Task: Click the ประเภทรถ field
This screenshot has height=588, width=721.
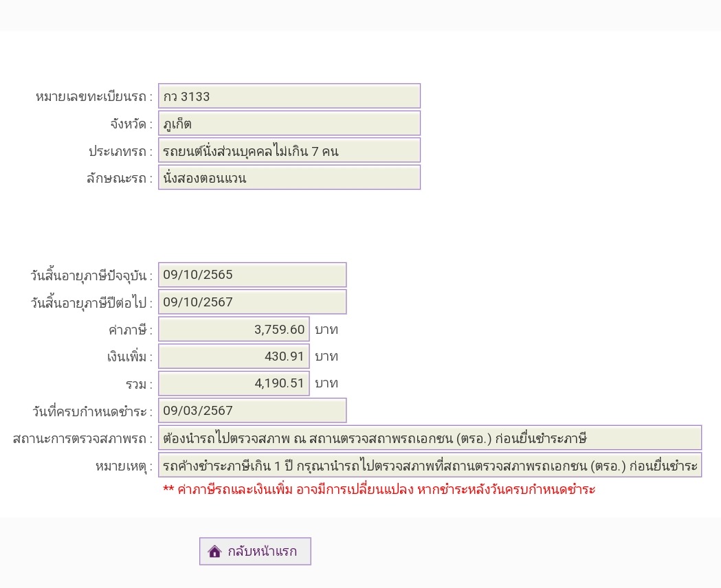Action: (x=289, y=150)
